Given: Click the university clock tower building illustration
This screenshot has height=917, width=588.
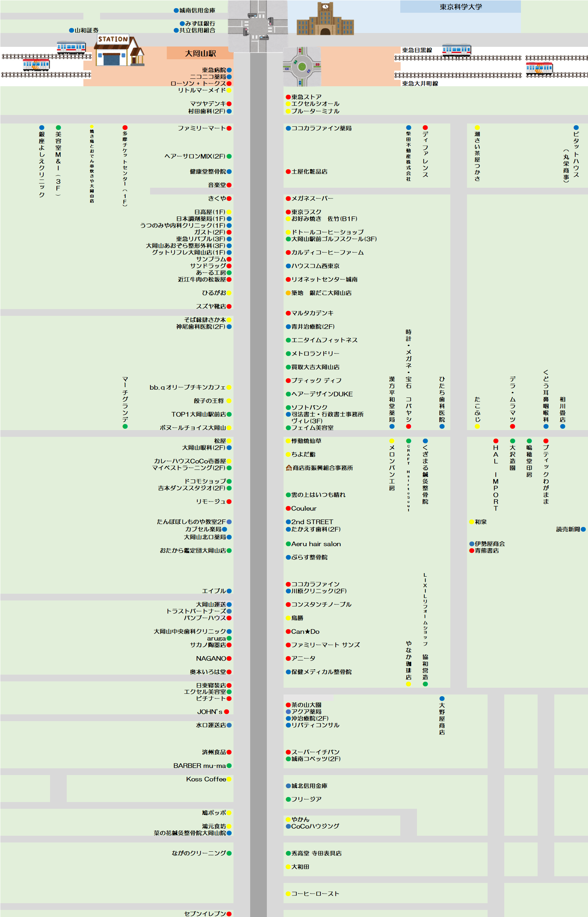Looking at the screenshot, I should click(x=325, y=18).
